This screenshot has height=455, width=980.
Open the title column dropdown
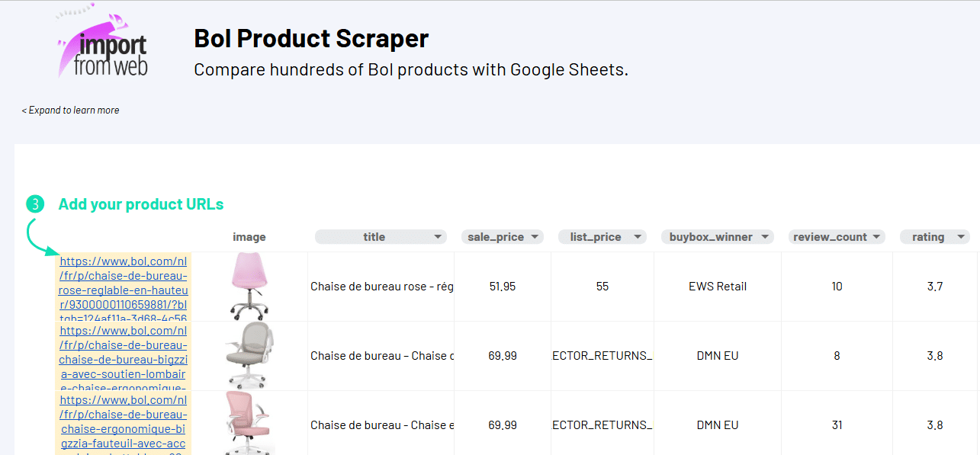point(438,237)
